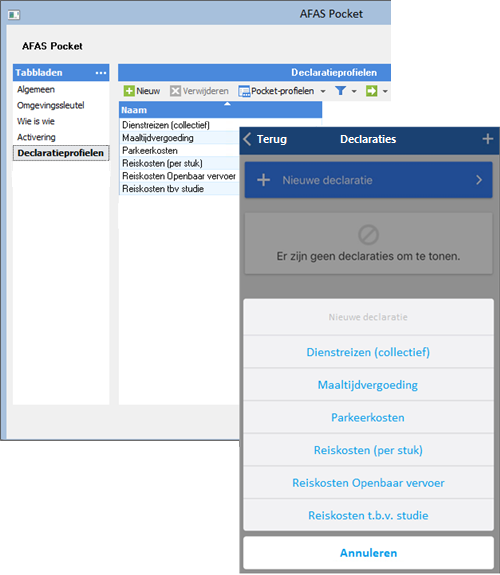
Task: Open the Omgevingssleutel tab
Action: 51,106
